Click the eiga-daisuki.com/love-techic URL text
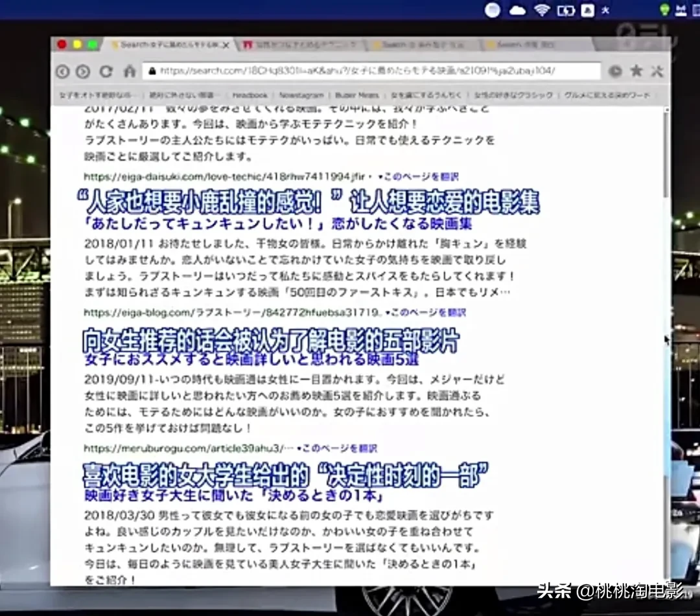 [x=224, y=177]
